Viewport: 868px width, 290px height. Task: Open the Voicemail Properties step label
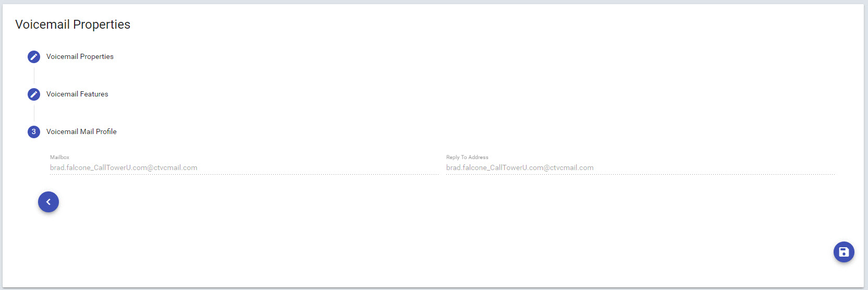[x=80, y=57]
